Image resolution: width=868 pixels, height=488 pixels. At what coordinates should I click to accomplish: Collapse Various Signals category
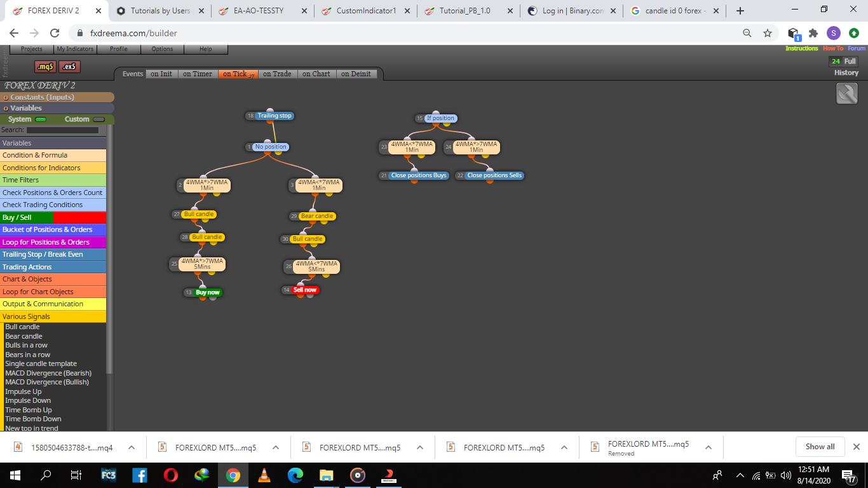pyautogui.click(x=53, y=316)
